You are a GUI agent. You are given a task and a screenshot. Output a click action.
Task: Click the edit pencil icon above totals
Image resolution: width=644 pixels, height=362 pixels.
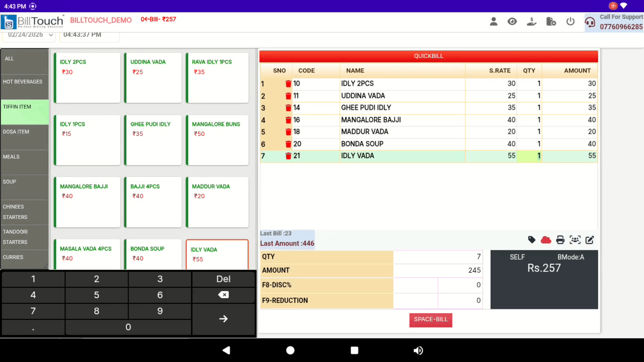pyautogui.click(x=590, y=240)
